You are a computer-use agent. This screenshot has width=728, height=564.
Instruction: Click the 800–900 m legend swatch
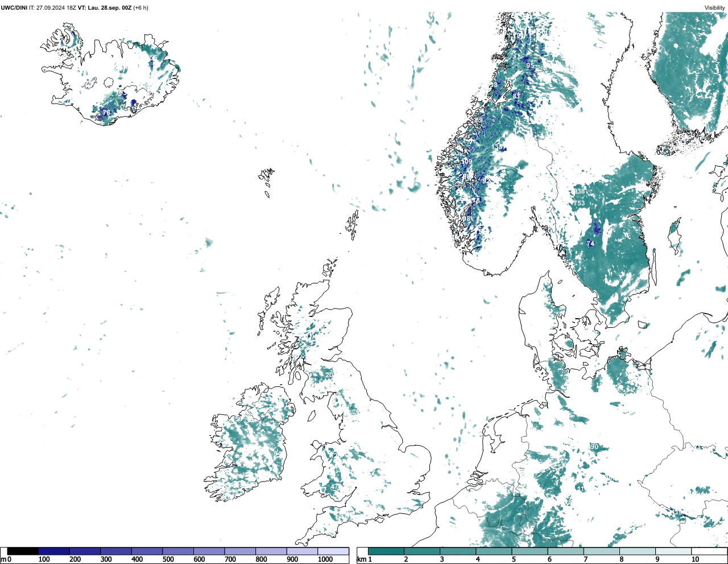click(271, 551)
